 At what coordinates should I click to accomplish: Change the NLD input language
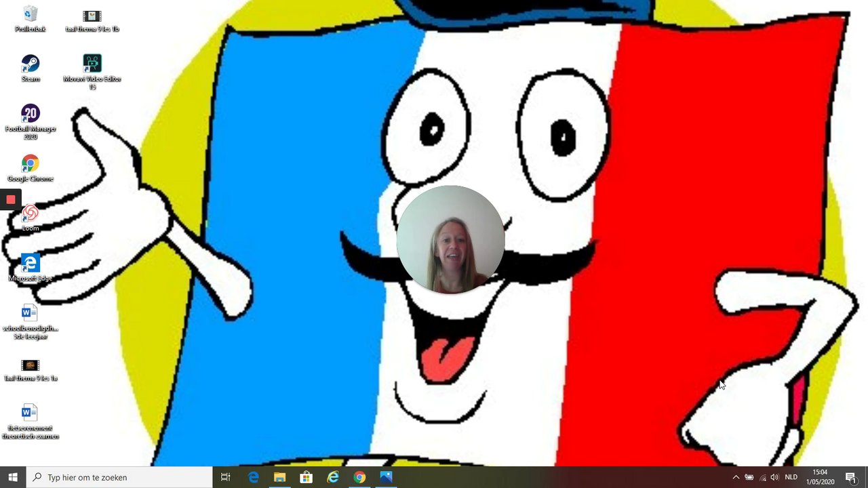791,477
